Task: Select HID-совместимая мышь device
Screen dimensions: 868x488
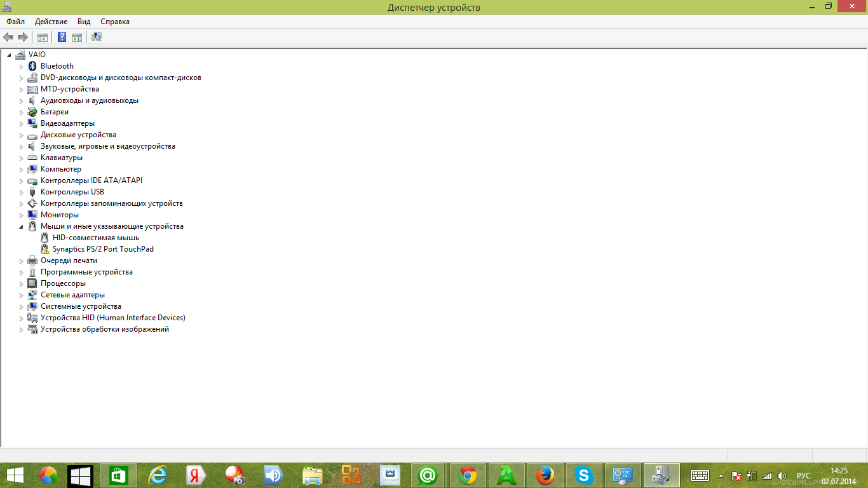Action: (95, 238)
